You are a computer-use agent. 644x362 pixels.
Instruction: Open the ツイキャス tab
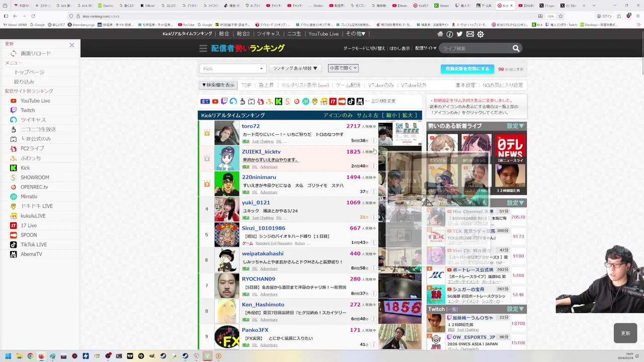tap(268, 34)
